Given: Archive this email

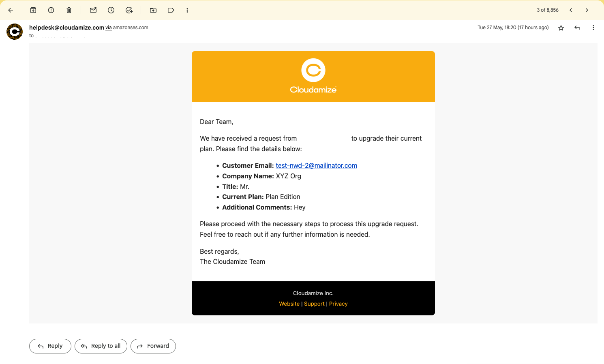Looking at the screenshot, I should [x=33, y=10].
